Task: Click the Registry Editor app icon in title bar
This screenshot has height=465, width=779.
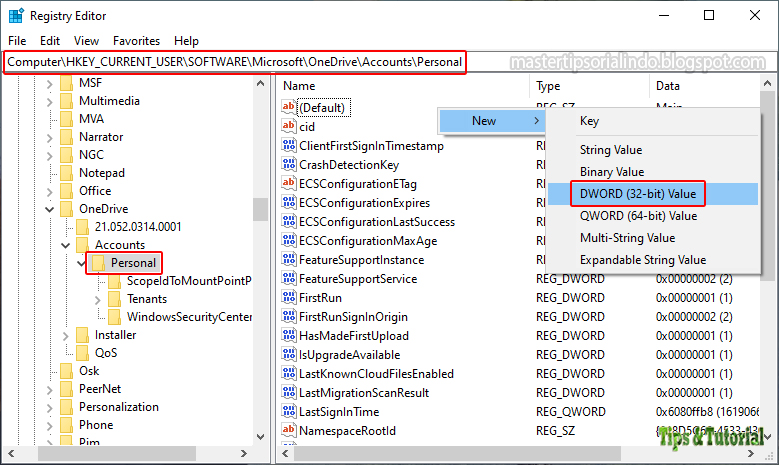Action: click(16, 16)
